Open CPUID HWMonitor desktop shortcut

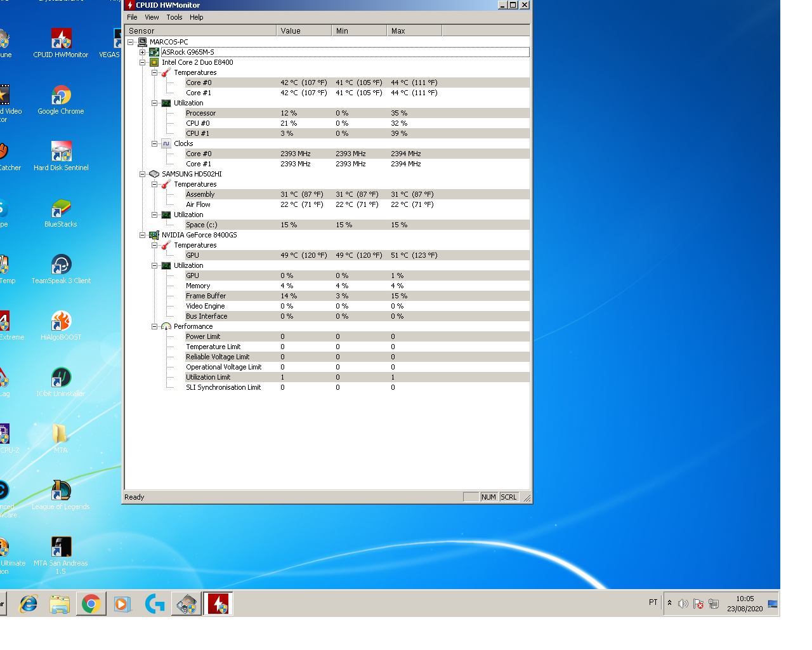tap(61, 43)
